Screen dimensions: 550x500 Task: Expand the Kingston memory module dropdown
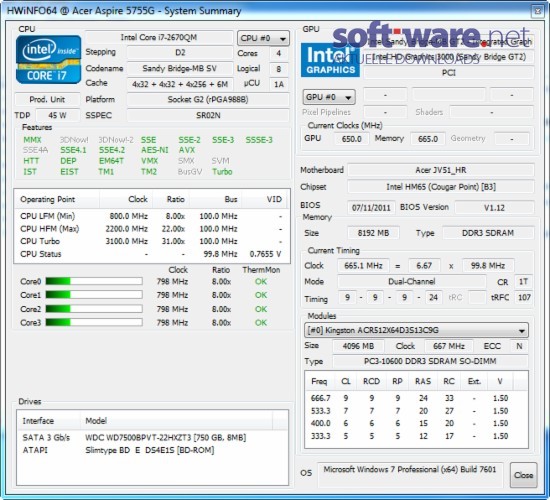click(416, 330)
